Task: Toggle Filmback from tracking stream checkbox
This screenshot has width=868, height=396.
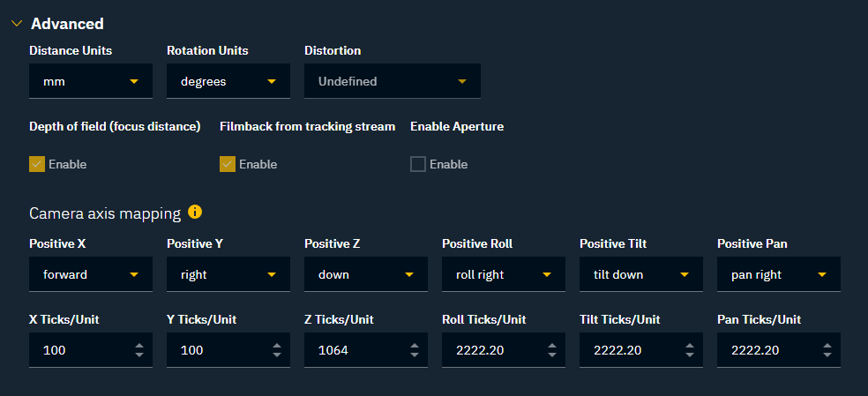Action: tap(228, 164)
